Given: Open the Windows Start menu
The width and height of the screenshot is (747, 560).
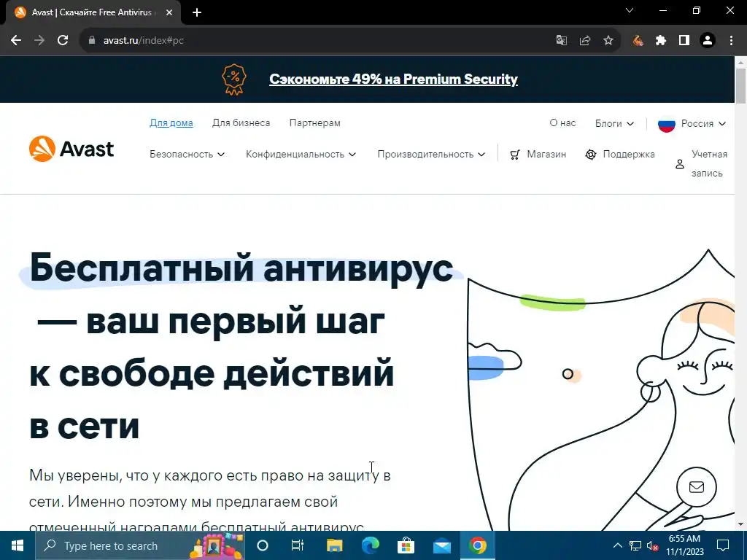Looking at the screenshot, I should (18, 545).
